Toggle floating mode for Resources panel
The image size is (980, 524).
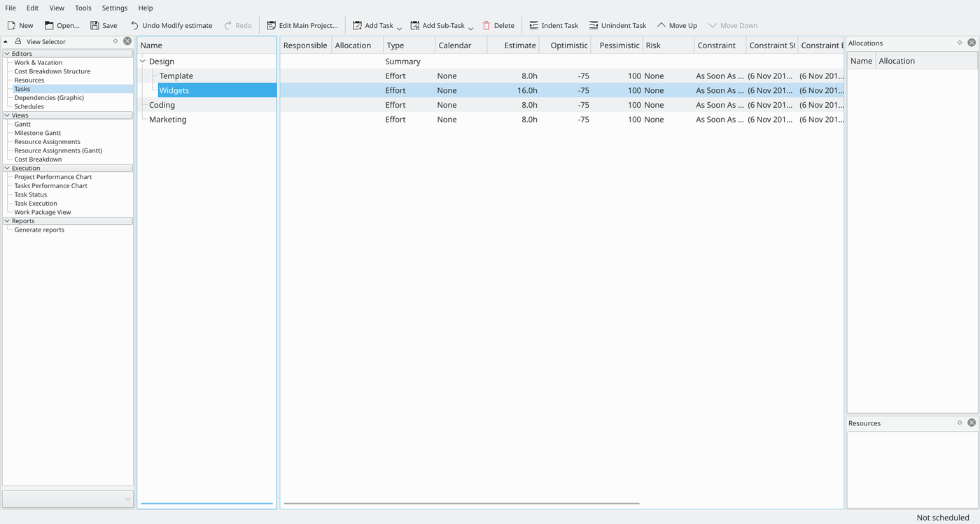click(x=960, y=423)
